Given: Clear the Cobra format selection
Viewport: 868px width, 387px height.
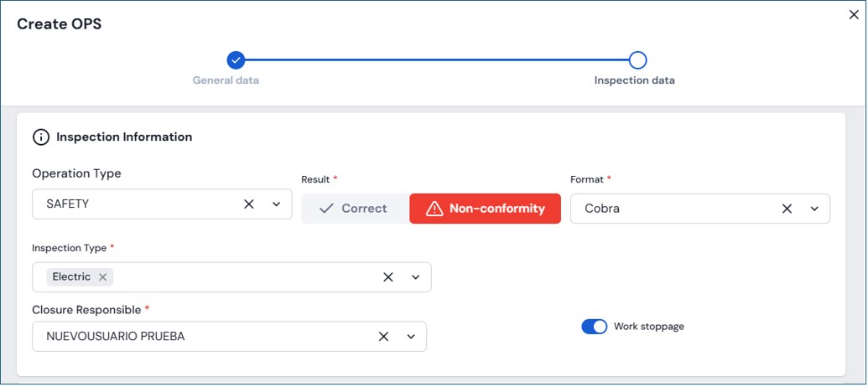Looking at the screenshot, I should click(787, 209).
